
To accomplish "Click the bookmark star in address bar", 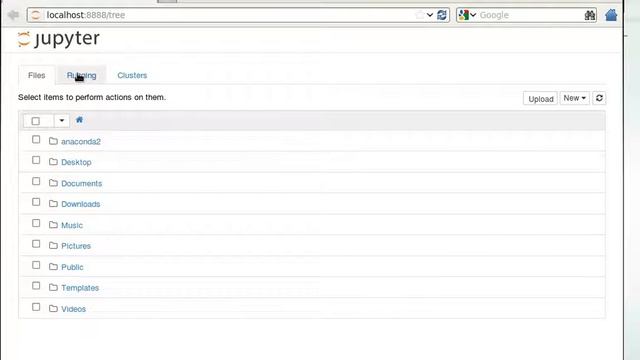I will pyautogui.click(x=420, y=15).
